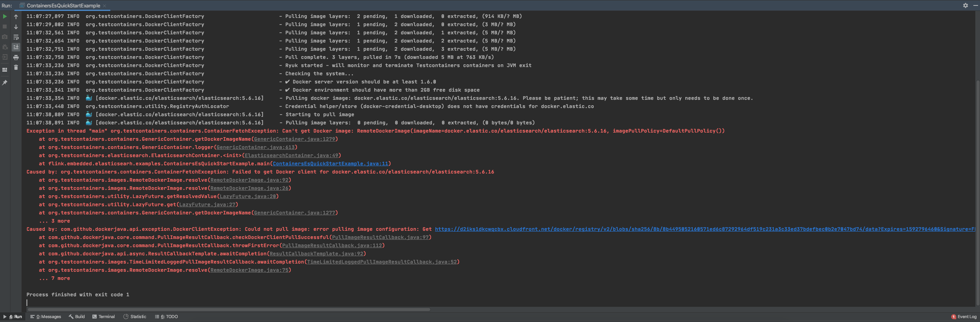Click the vertical console scrollbar
The image size is (980, 322).
point(977,193)
